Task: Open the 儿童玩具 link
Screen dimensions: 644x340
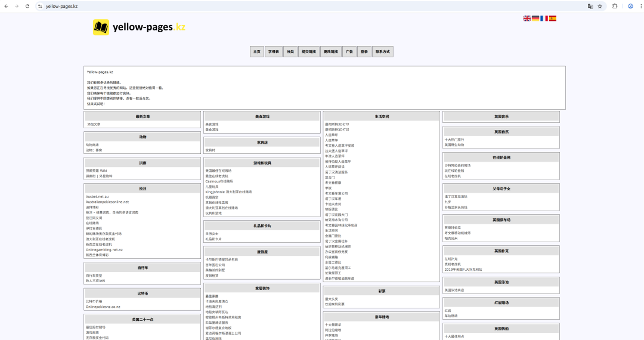Action: tap(212, 187)
